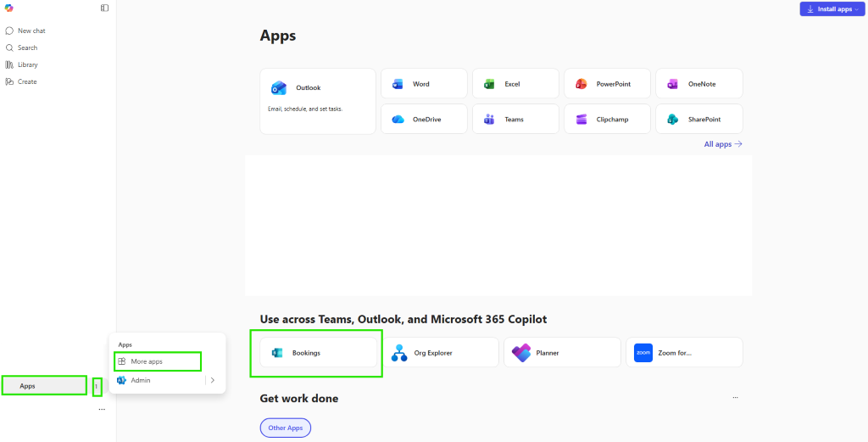This screenshot has height=442, width=868.
Task: Launch Teams app tile
Action: pyautogui.click(x=515, y=119)
